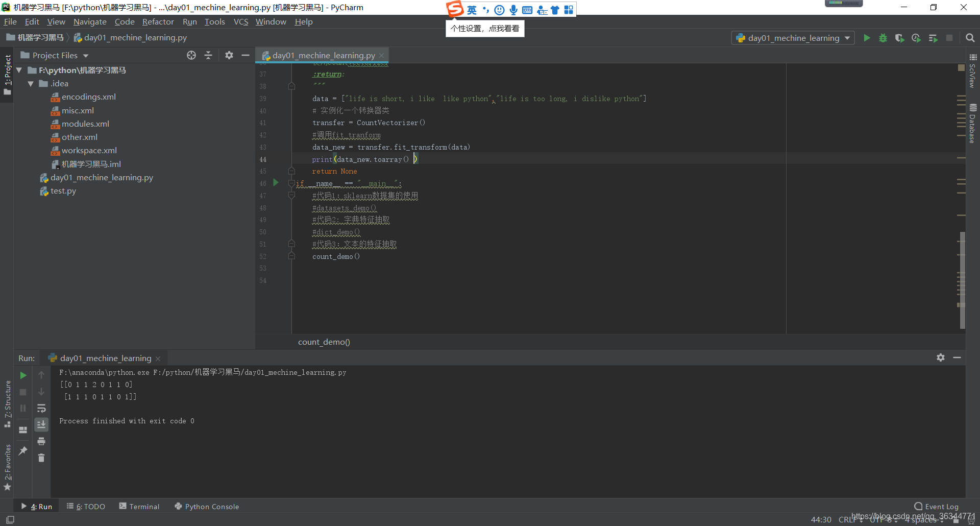This screenshot has height=526, width=980.
Task: Open Run panel settings gear
Action: [x=941, y=357]
